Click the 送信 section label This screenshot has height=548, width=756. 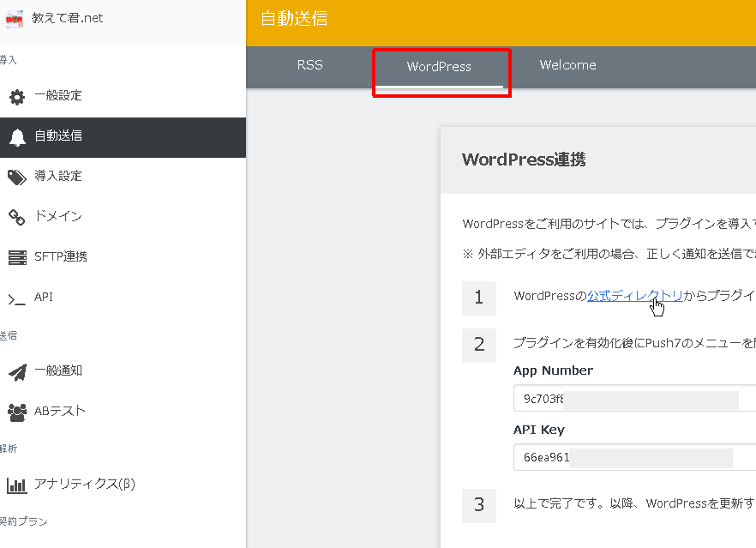pos(9,335)
